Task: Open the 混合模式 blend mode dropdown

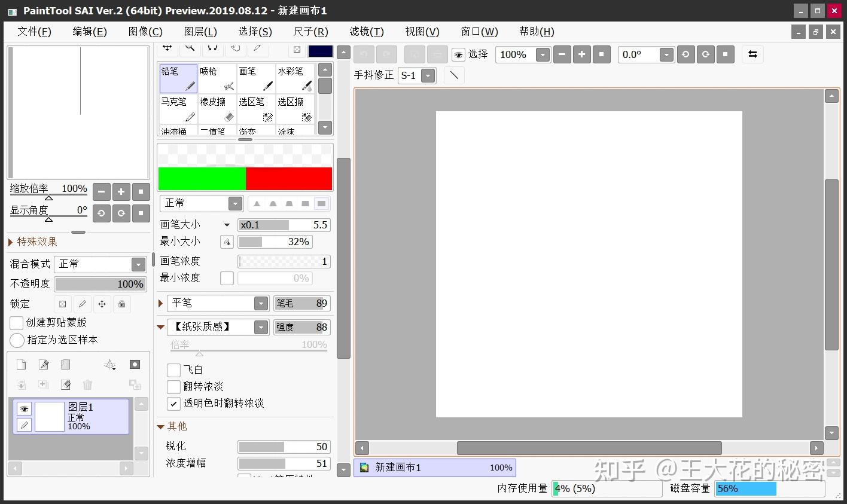Action: [138, 264]
